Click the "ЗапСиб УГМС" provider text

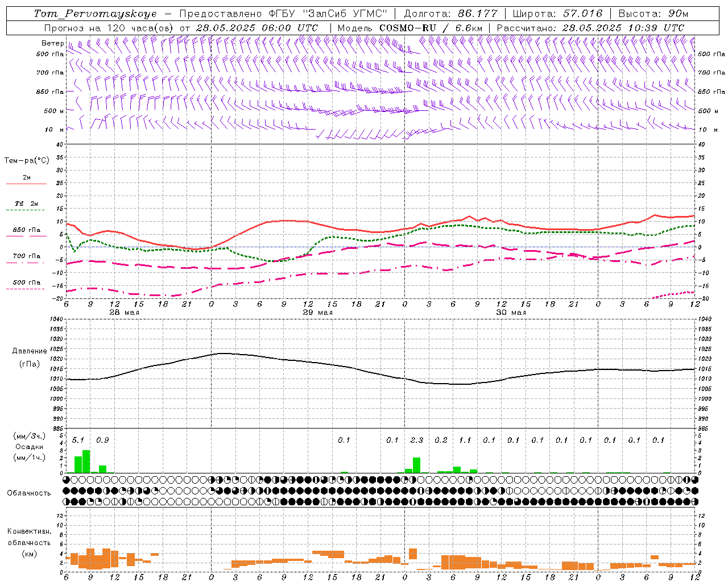tap(345, 14)
